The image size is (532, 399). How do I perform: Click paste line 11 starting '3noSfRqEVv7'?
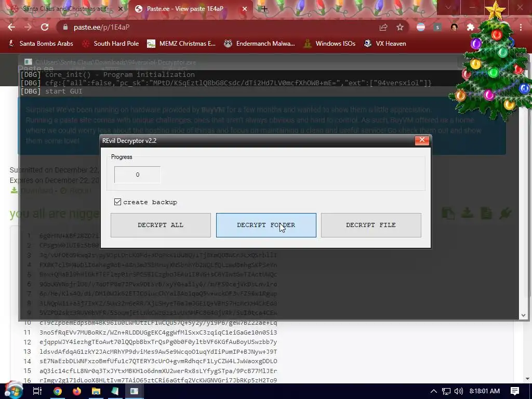(158, 332)
